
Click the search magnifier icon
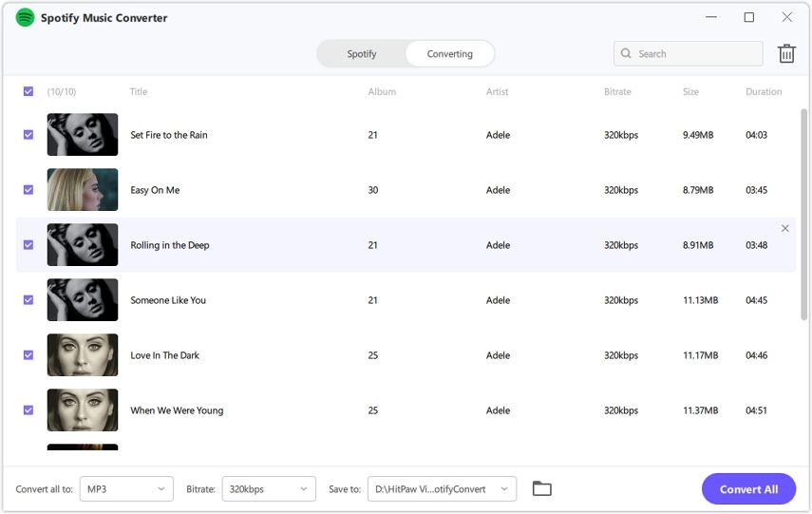(x=626, y=53)
